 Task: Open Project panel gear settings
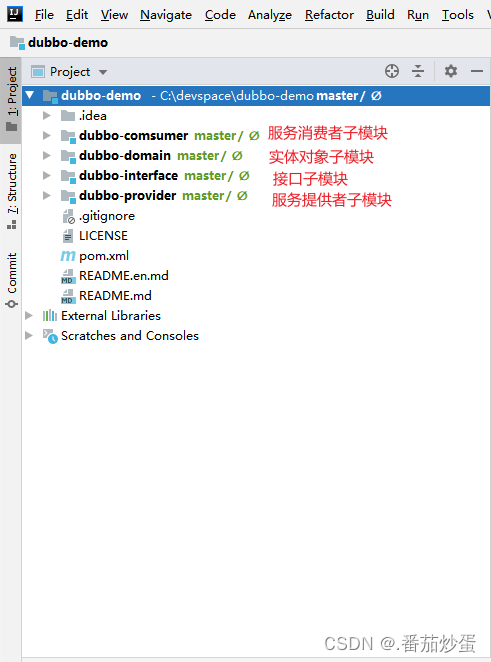[451, 71]
